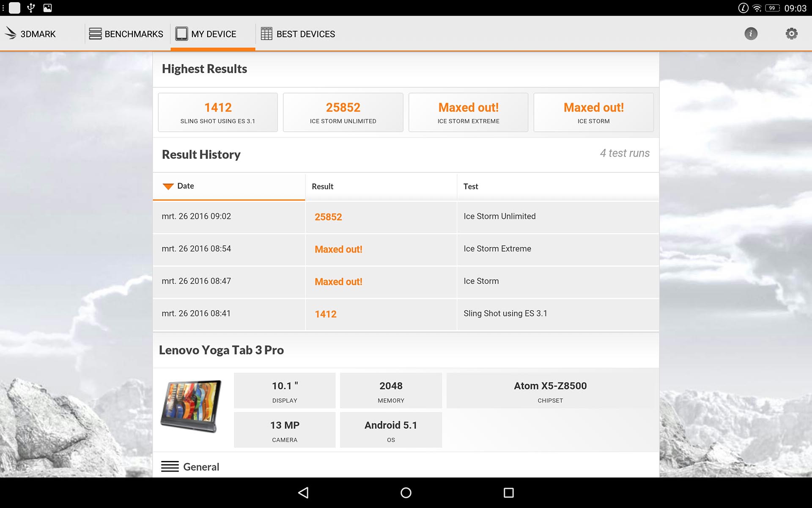Click the Sling Shot using ES 3.1 test name
812x508 pixels.
[505, 314]
